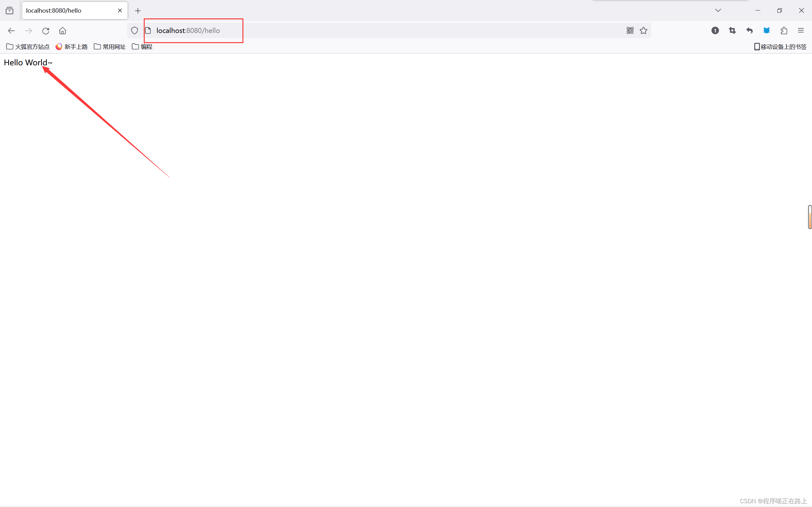Select the localhost:8080/hello tab

[x=67, y=10]
